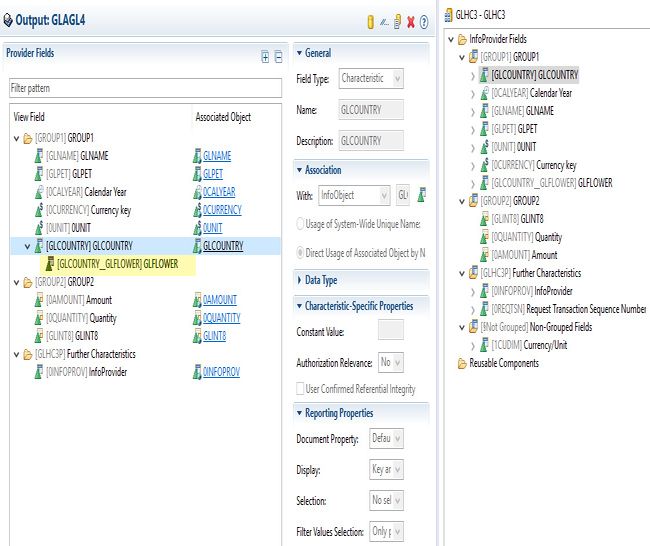Click the Currency key icon in Provider Fields

click(x=39, y=209)
